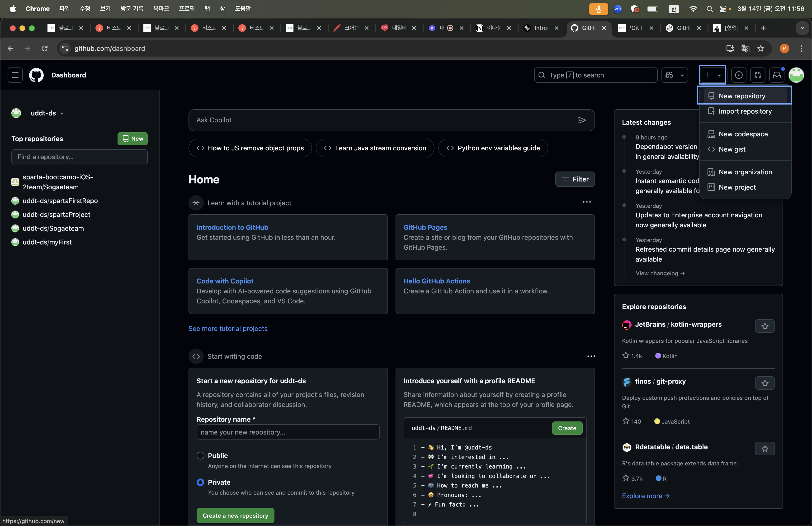Open Spotlight search in menu bar

tap(710, 9)
